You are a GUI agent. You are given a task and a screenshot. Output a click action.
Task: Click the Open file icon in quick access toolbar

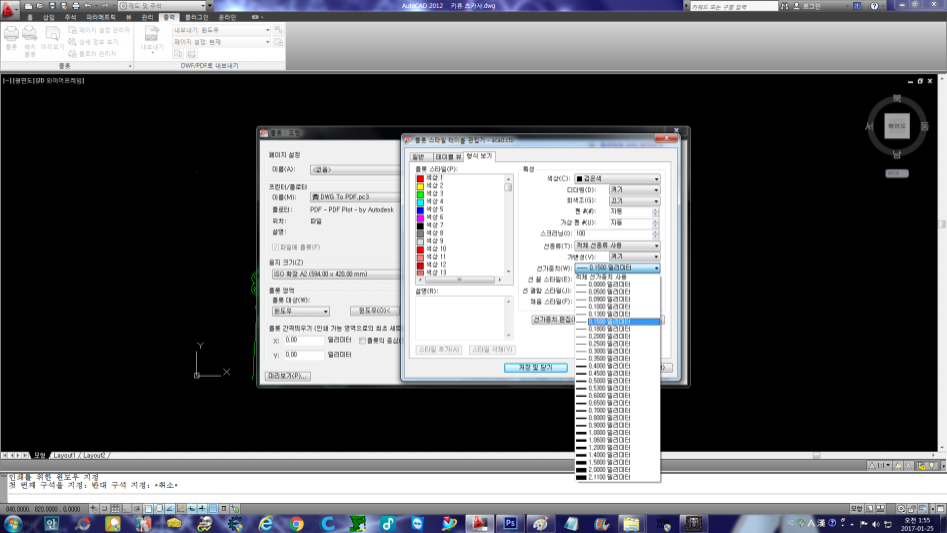point(40,5)
